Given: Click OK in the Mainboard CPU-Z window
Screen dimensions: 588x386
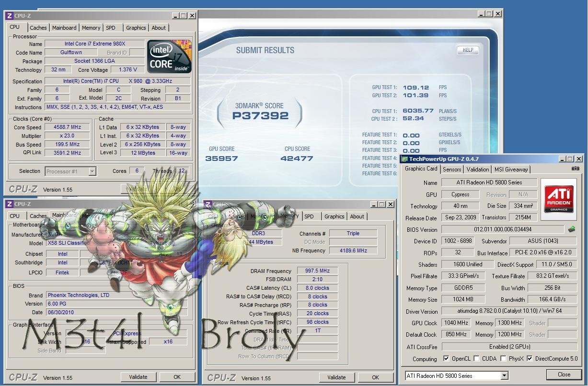Looking at the screenshot, I should 177,377.
